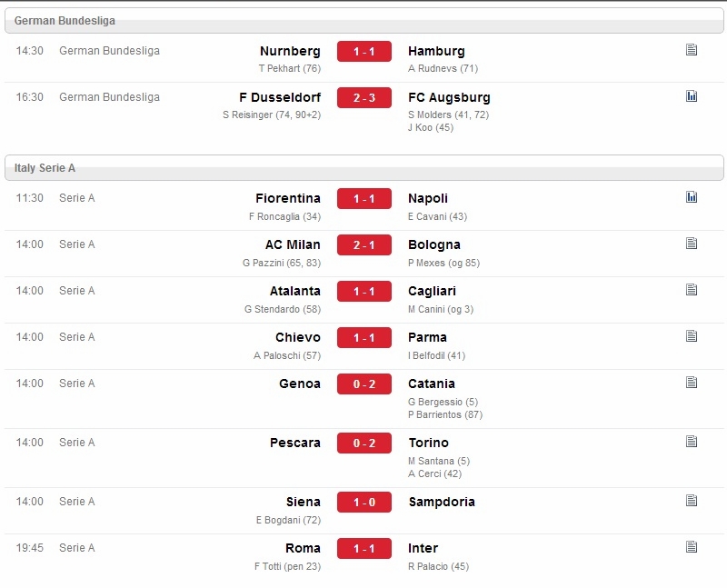
Task: Open report icon for Genoa vs Catania
Action: click(x=692, y=383)
